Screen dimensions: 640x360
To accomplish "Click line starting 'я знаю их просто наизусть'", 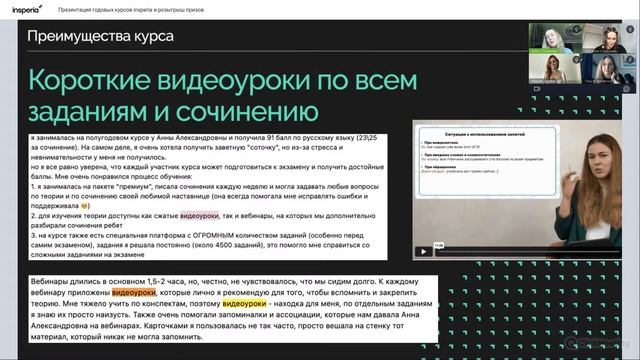I will click(225, 315).
